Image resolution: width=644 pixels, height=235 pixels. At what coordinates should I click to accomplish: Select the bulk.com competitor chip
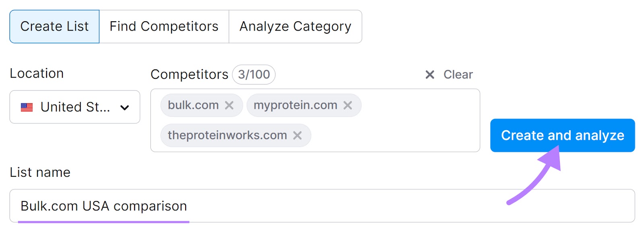(x=192, y=105)
